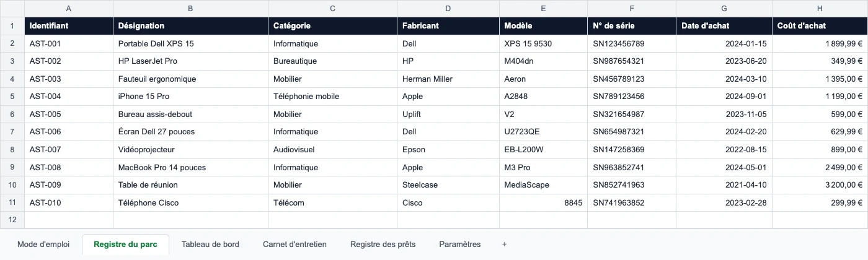Go to the Registre des prêts tab
868x260 pixels.
tap(383, 245)
